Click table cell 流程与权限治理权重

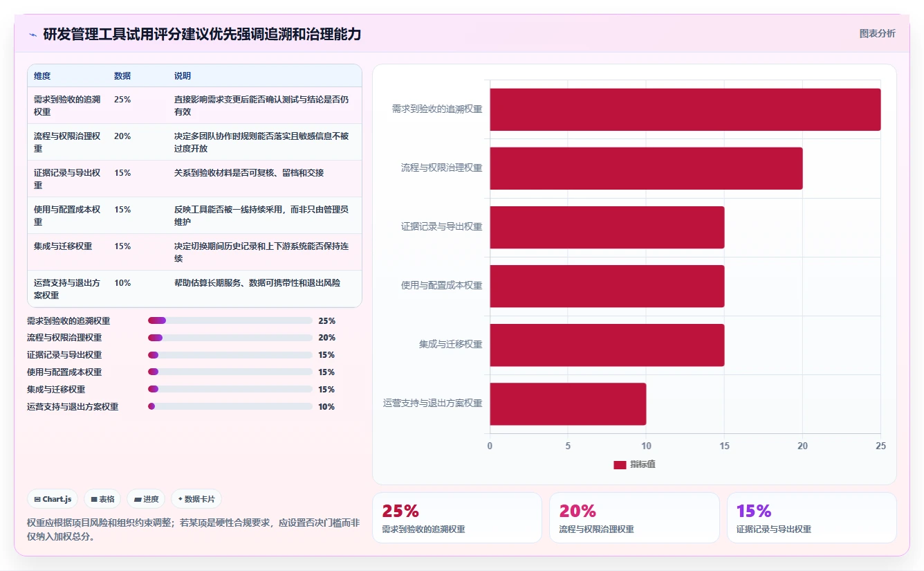point(67,143)
